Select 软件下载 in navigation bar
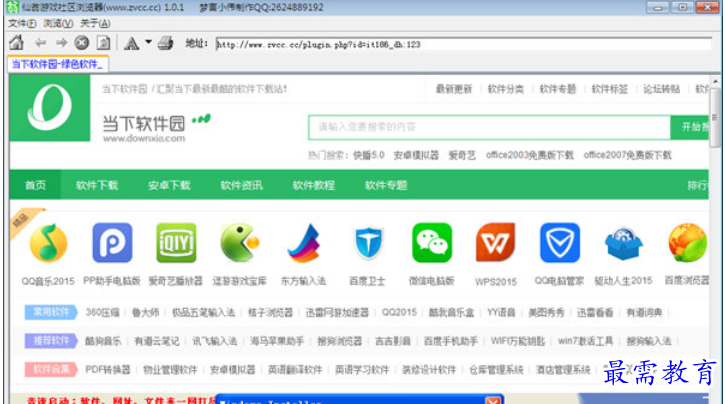The width and height of the screenshot is (725, 404). [97, 185]
